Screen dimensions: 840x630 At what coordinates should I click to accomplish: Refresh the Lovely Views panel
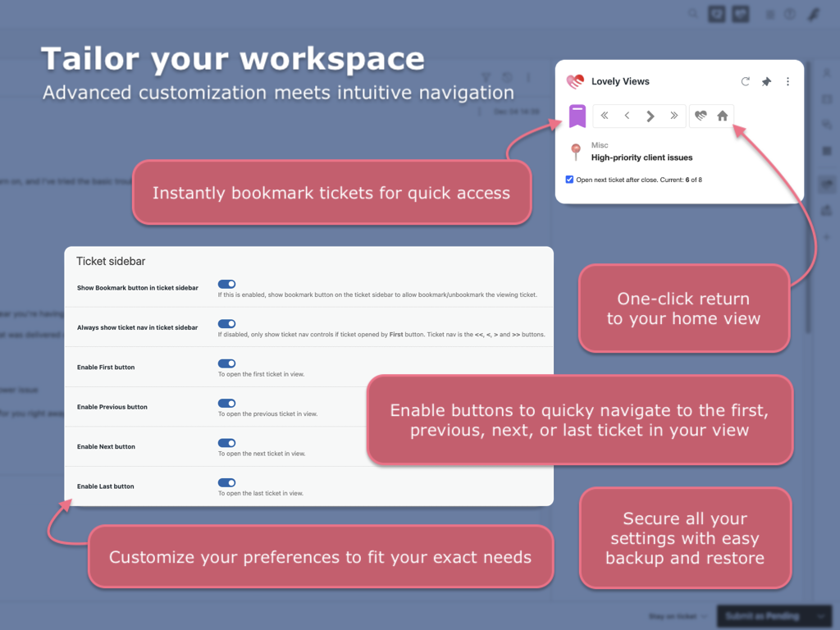pyautogui.click(x=745, y=82)
